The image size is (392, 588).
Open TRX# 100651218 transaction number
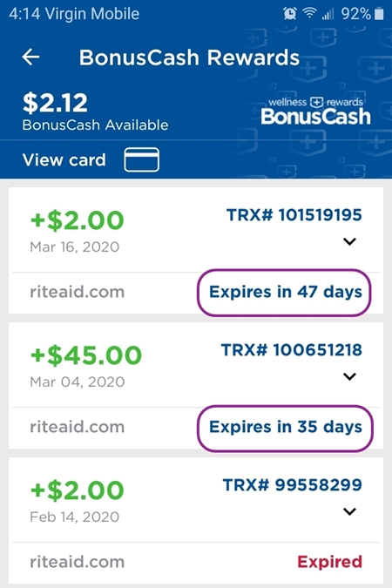pos(292,350)
